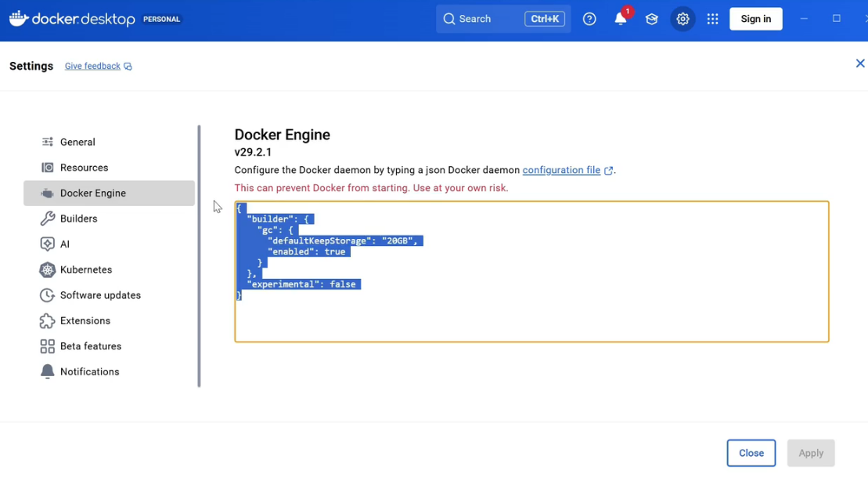Click the Beta features grid icon

tap(48, 345)
